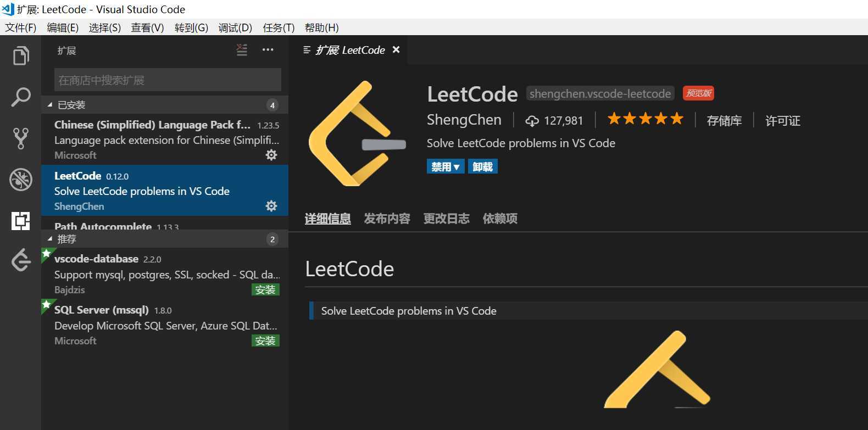Open the Debug view icon

coord(21,180)
